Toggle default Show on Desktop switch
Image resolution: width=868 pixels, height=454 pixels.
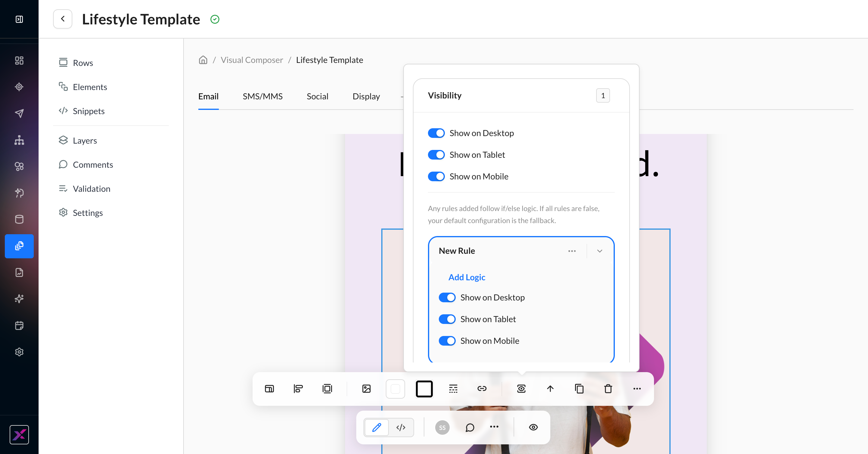[x=436, y=133]
